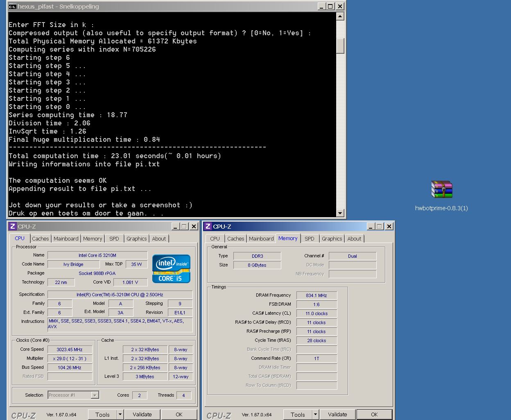Click the Series computing time : 18.77 line
The width and height of the screenshot is (511, 420).
point(68,115)
